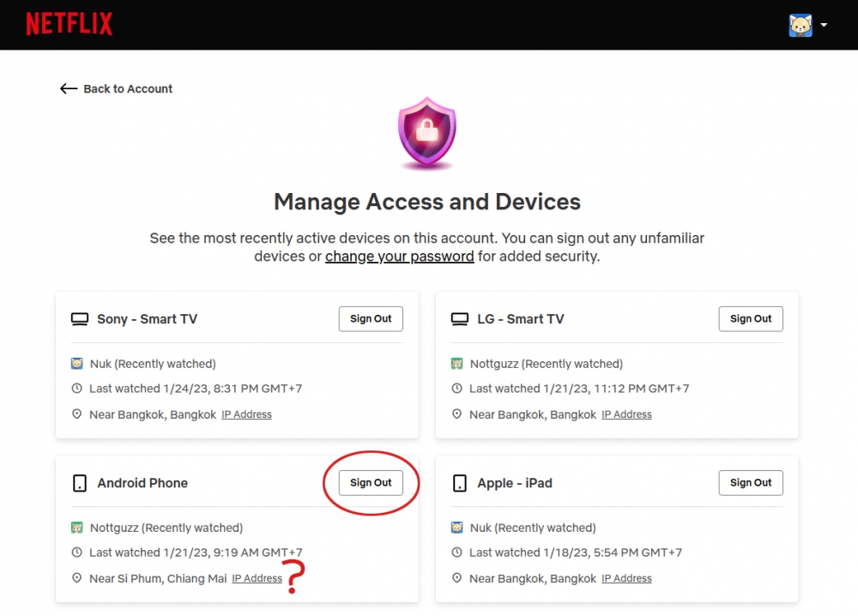Sign out of the Android Phone

coord(371,483)
